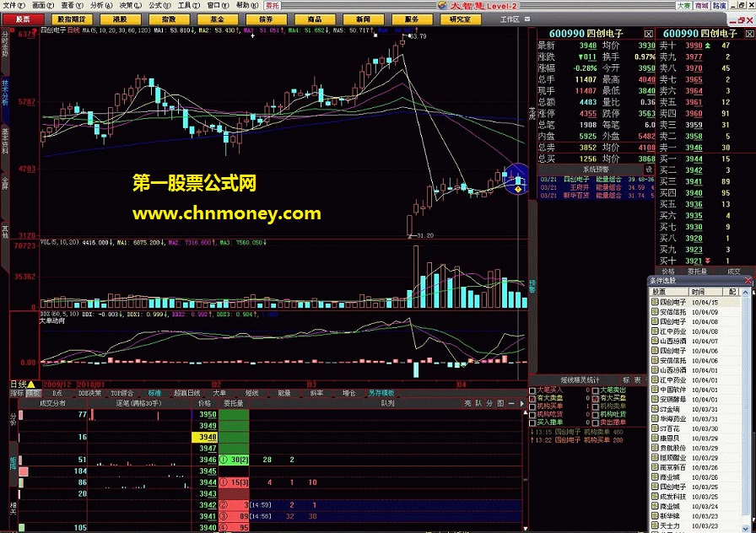
Task: Select the 股指期货 market tab
Action: click(x=72, y=19)
